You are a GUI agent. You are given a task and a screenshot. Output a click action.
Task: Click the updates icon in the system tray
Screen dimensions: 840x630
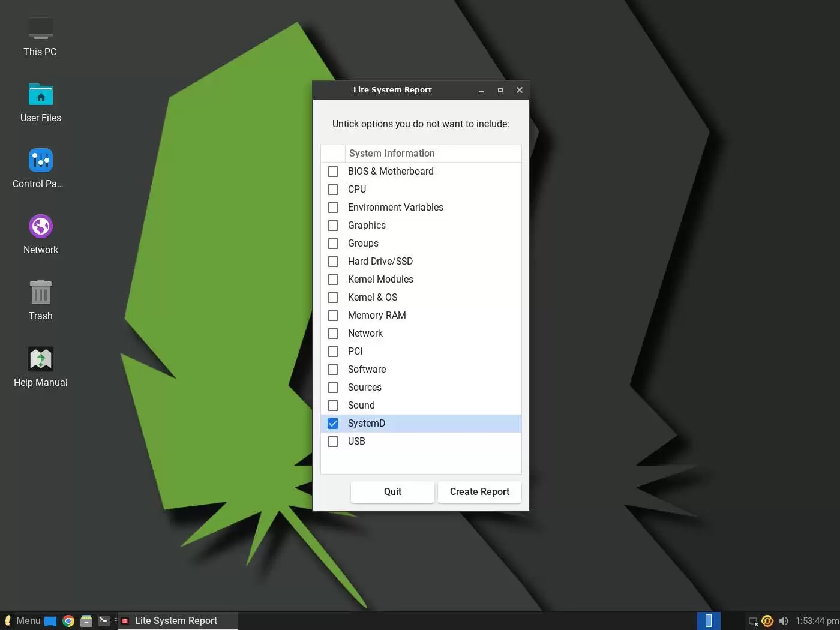767,620
